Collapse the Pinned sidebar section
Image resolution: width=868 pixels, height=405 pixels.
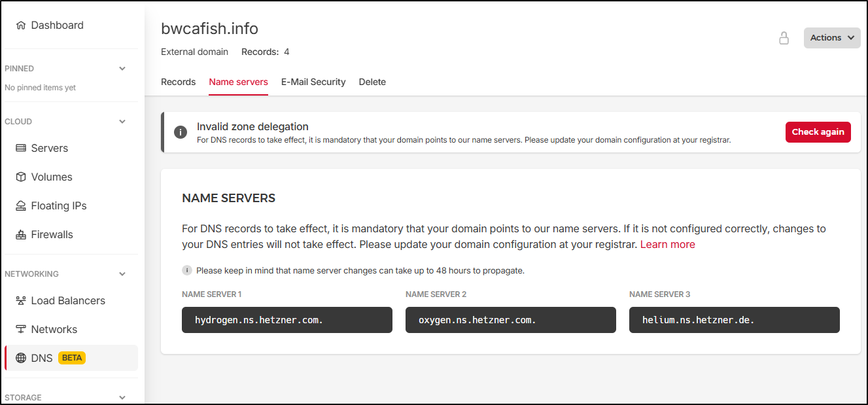(x=122, y=69)
